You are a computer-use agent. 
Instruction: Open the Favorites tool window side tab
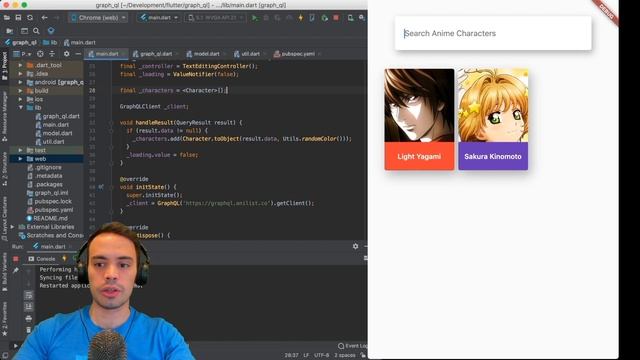tap(4, 319)
